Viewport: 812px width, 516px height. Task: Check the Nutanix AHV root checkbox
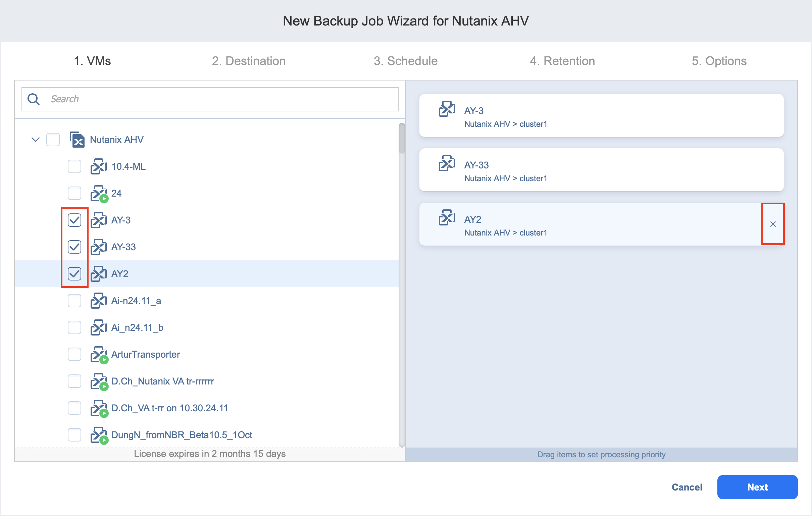click(x=53, y=140)
